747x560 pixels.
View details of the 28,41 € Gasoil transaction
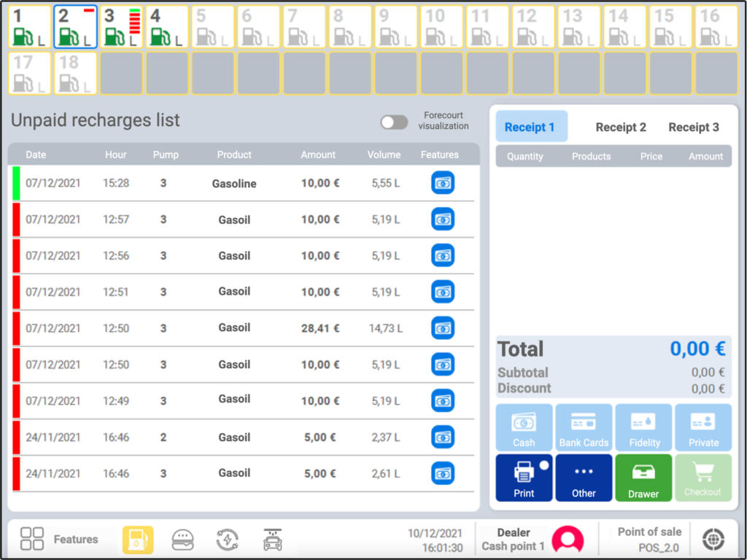(x=443, y=328)
